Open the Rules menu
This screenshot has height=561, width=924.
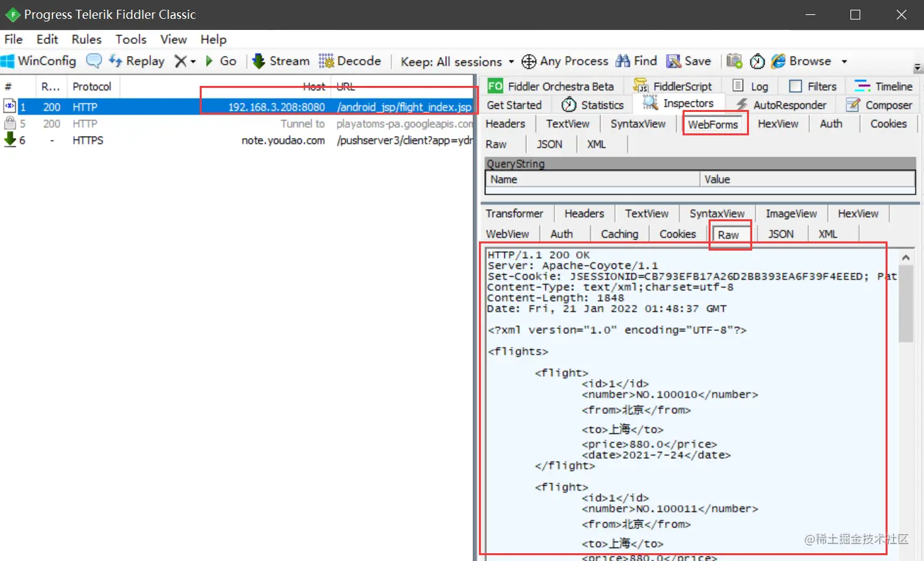click(87, 39)
